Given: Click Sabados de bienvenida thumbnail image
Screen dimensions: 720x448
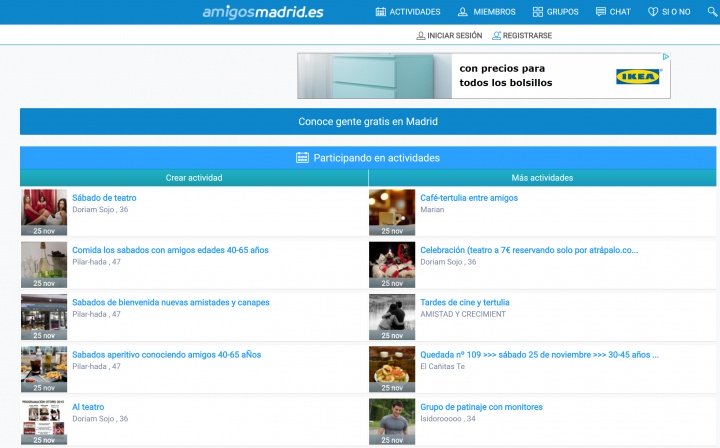Looking at the screenshot, I should tap(44, 317).
